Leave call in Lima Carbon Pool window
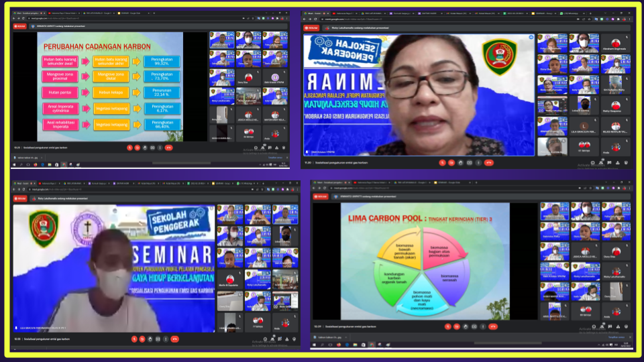The image size is (644, 362). [x=493, y=326]
